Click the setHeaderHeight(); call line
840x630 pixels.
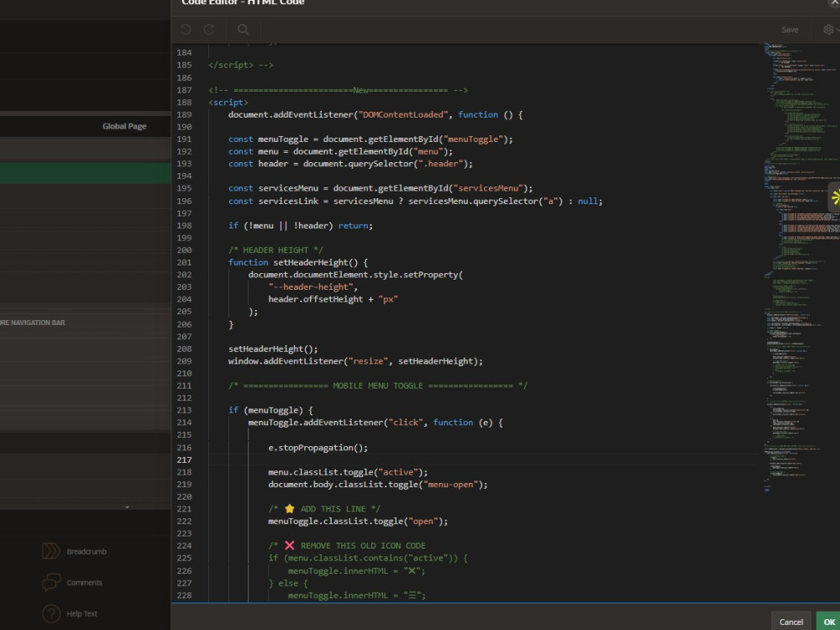tap(273, 349)
